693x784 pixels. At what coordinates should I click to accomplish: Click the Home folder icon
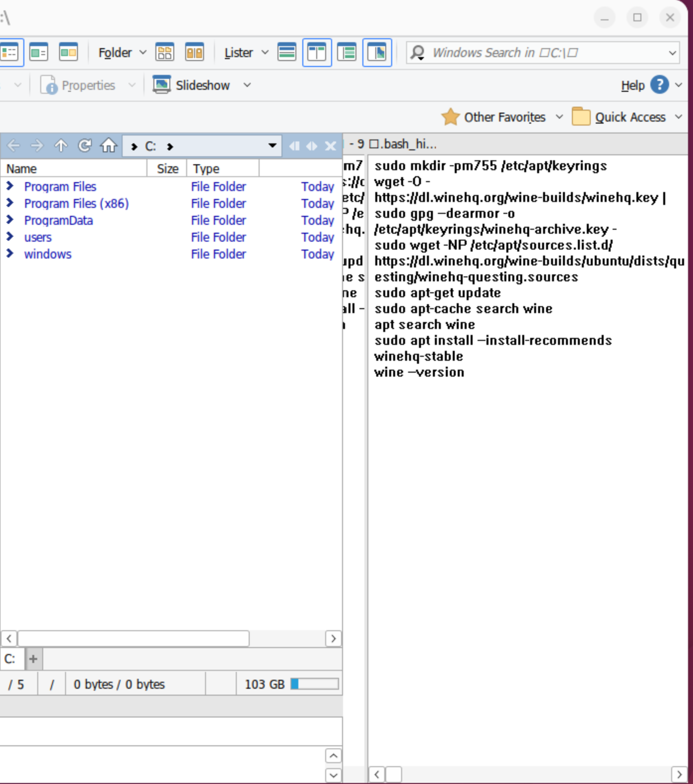tap(108, 146)
